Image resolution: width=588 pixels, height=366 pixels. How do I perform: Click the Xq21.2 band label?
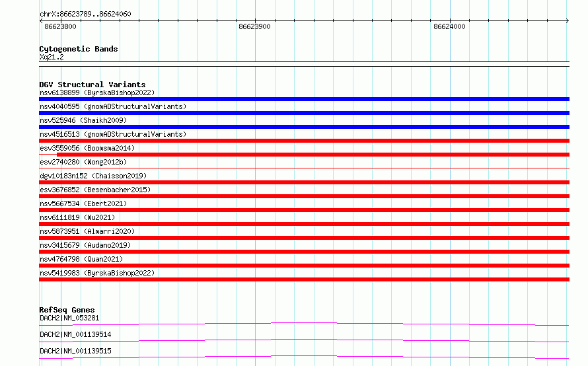point(52,57)
